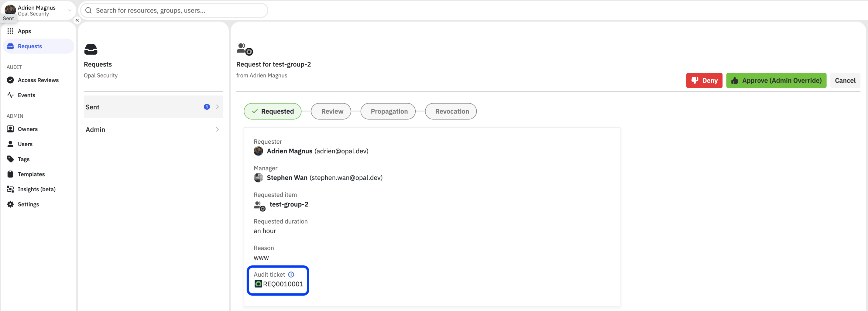Focus the resource search field
868x311 pixels.
click(x=174, y=10)
